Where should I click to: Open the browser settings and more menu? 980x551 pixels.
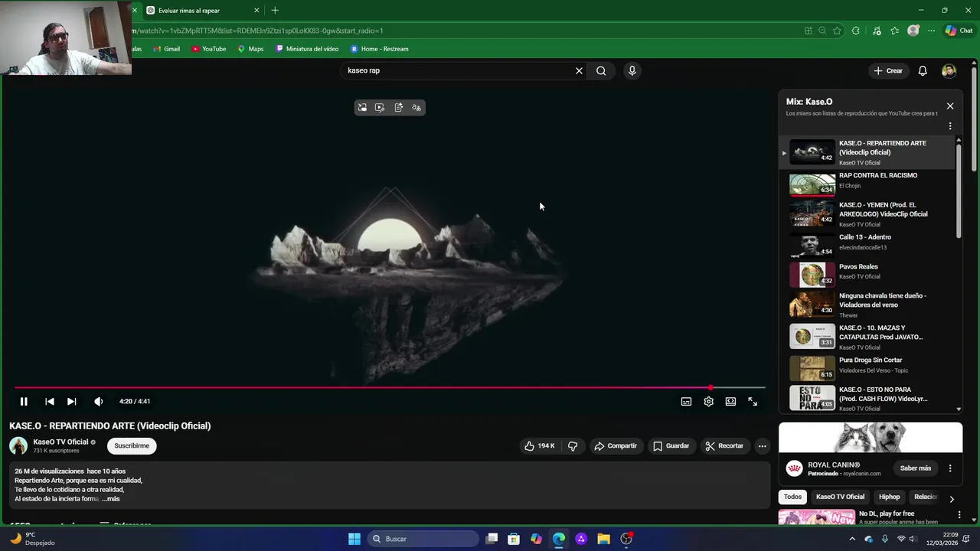(931, 31)
